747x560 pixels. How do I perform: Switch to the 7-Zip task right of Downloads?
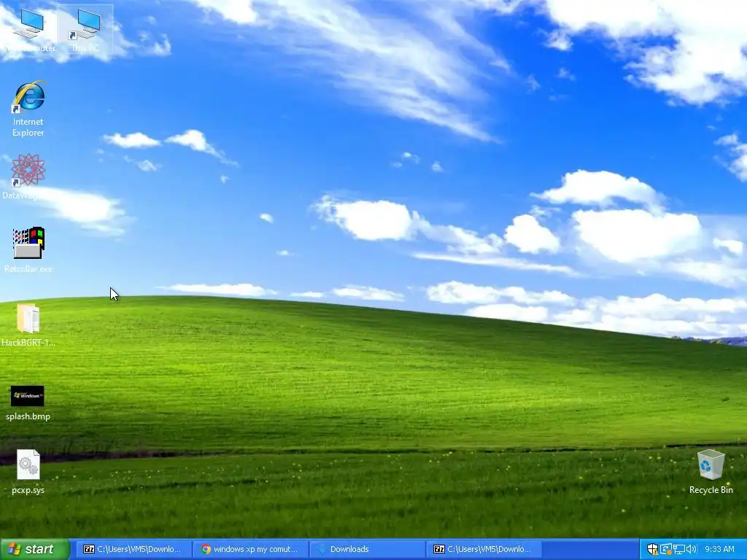484,549
